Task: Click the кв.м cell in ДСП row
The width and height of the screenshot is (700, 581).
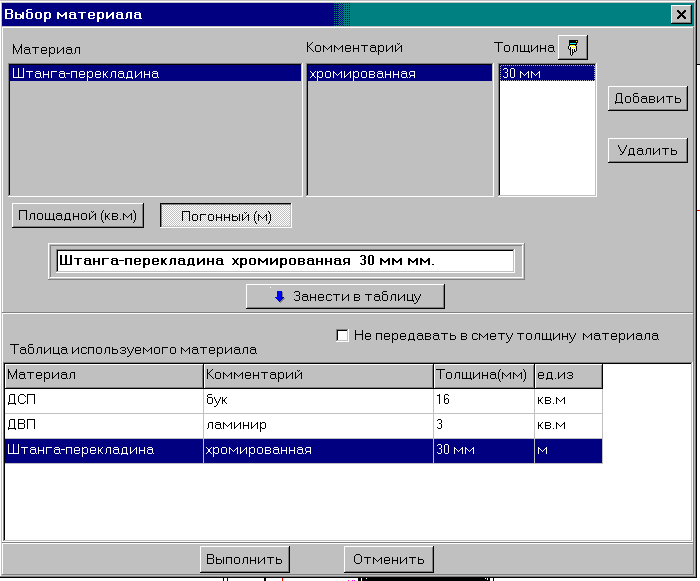Action: click(x=568, y=400)
